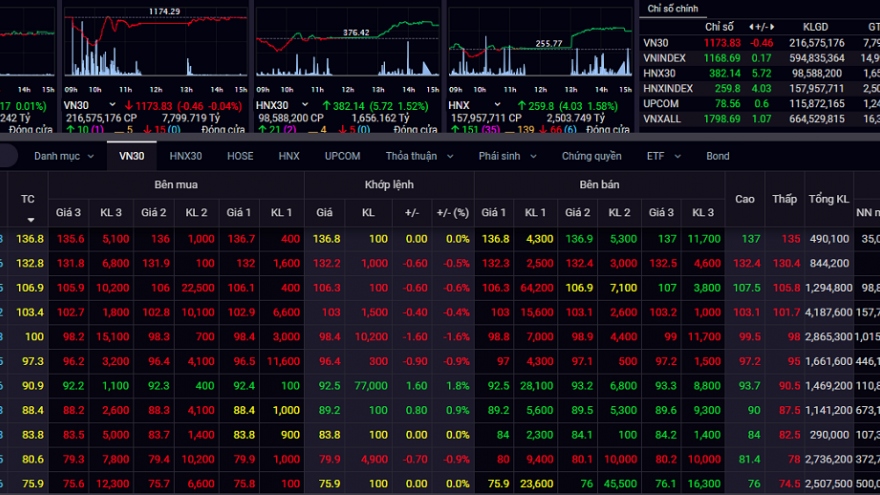Image resolution: width=880 pixels, height=495 pixels.
Task: Click the KLGD header in Chỉ số chính
Action: coord(815,27)
